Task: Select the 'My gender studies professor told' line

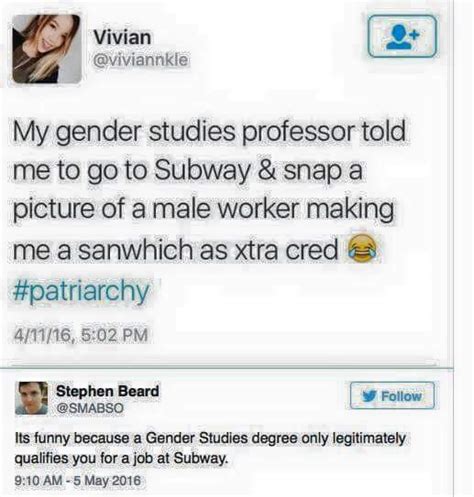Action: point(209,132)
